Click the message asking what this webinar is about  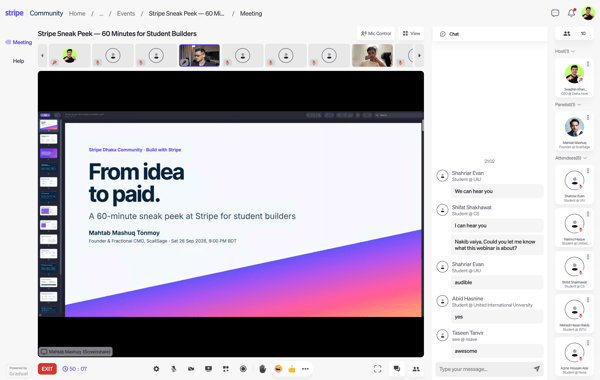(x=497, y=245)
